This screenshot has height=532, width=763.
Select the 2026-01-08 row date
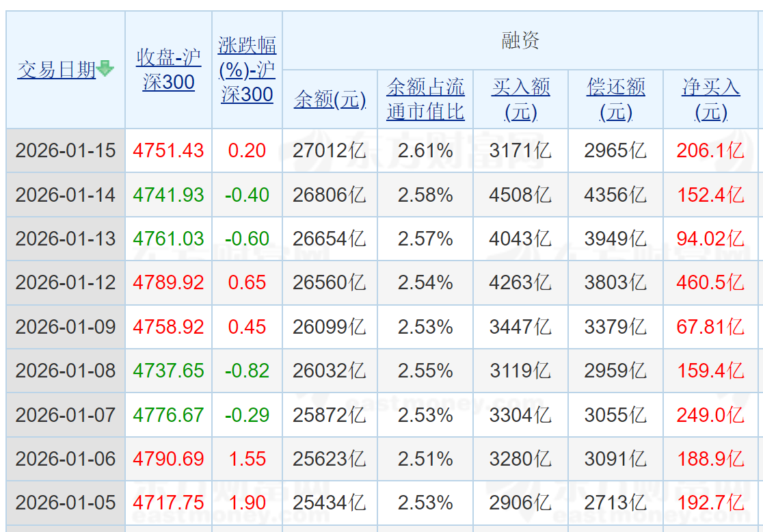[x=66, y=371]
